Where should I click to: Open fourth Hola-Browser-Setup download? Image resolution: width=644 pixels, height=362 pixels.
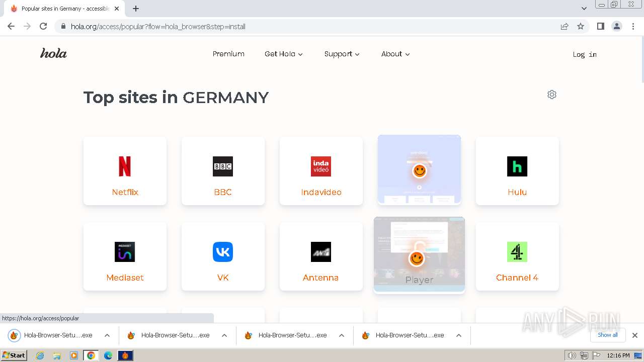pyautogui.click(x=403, y=335)
